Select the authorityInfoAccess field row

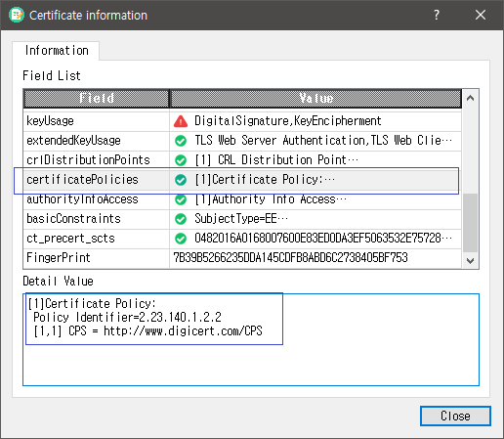(x=242, y=199)
